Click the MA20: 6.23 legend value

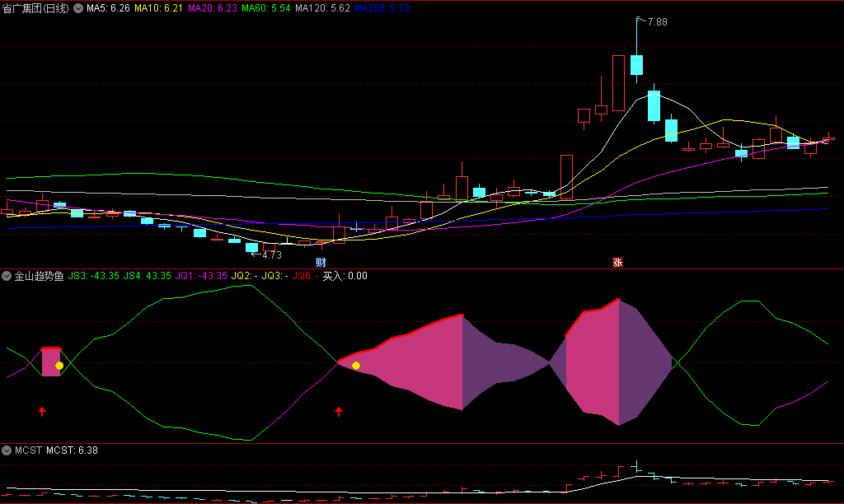(212, 8)
